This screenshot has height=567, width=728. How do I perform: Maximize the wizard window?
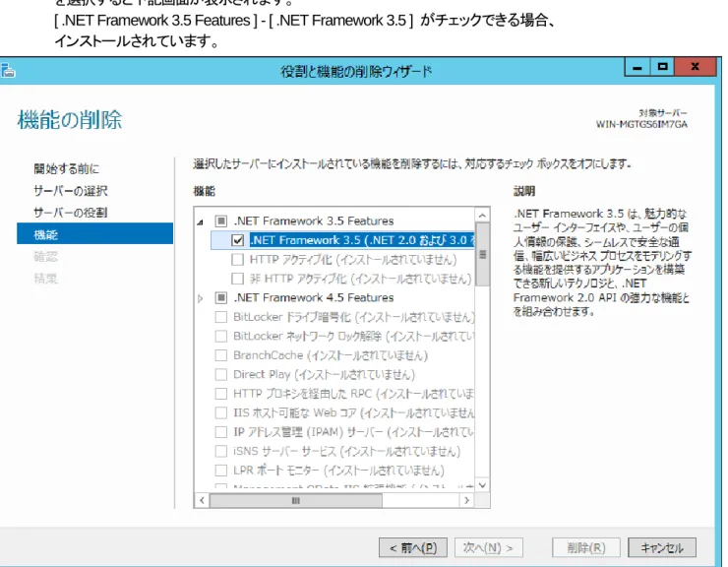[x=662, y=67]
